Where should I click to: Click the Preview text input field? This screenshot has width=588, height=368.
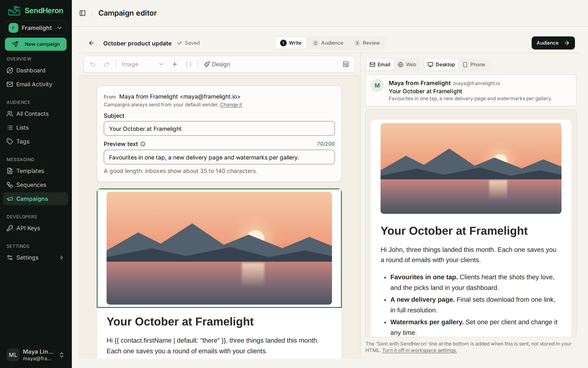click(219, 157)
